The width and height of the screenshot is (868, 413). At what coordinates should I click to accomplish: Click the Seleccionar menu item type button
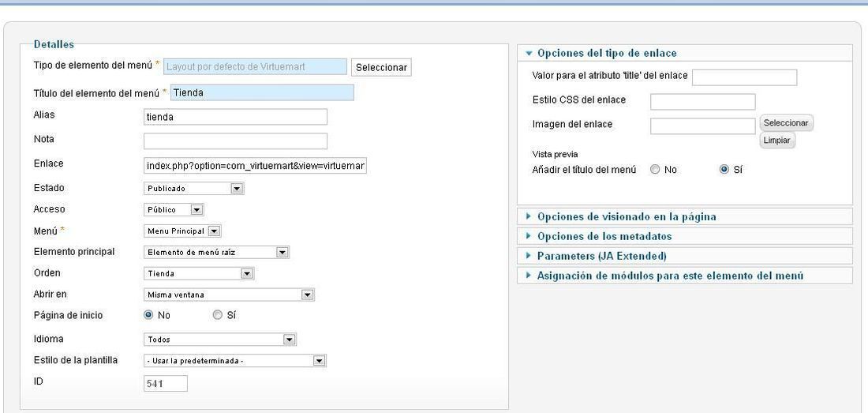coord(381,67)
